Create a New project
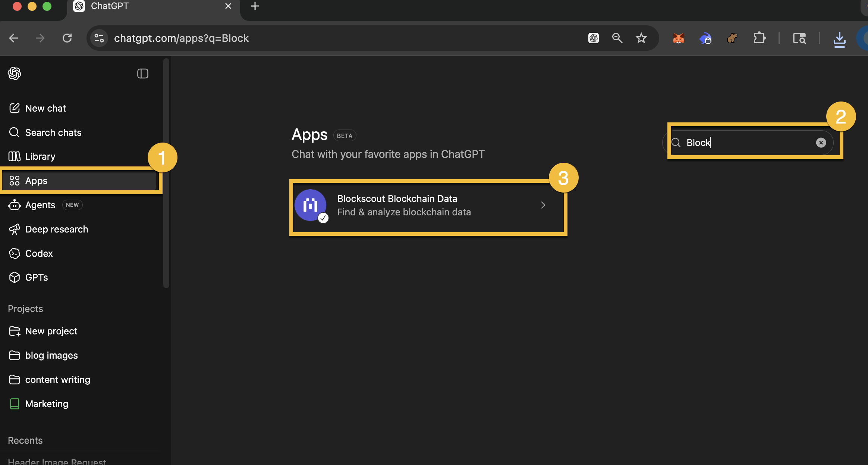This screenshot has width=868, height=465. pyautogui.click(x=51, y=331)
